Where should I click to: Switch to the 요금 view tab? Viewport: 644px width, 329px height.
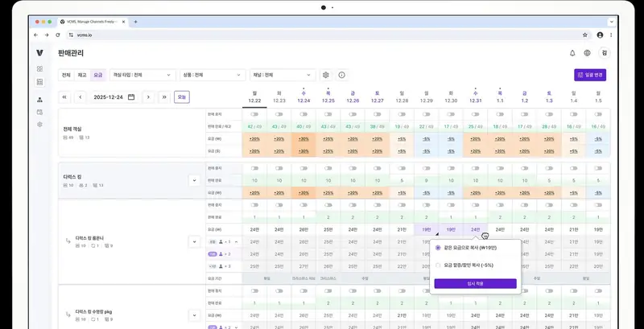click(98, 75)
